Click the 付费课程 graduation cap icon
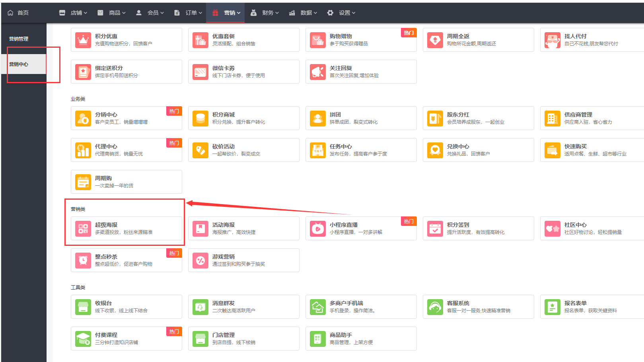The width and height of the screenshot is (644, 362). pos(83,339)
